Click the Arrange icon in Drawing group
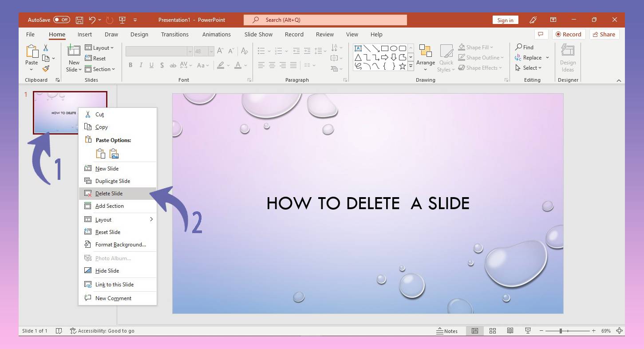The width and height of the screenshot is (644, 349). [x=425, y=52]
